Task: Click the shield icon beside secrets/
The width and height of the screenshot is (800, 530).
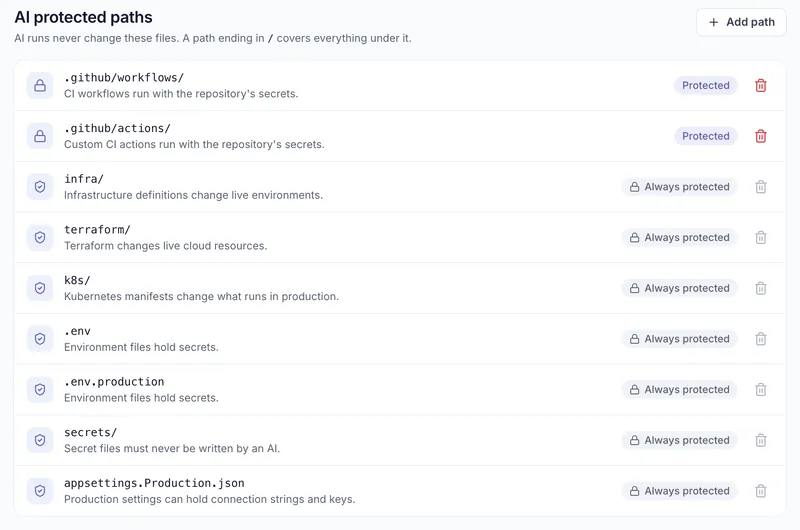Action: [40, 440]
